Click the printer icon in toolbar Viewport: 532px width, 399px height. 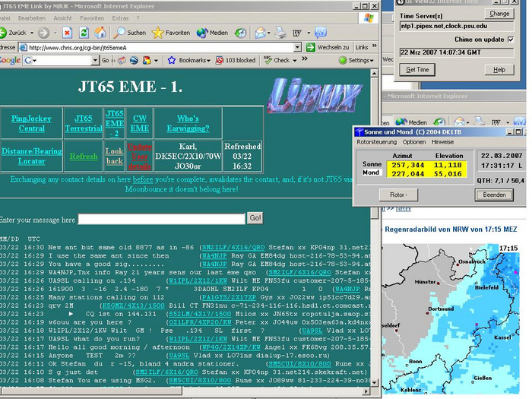(x=280, y=33)
